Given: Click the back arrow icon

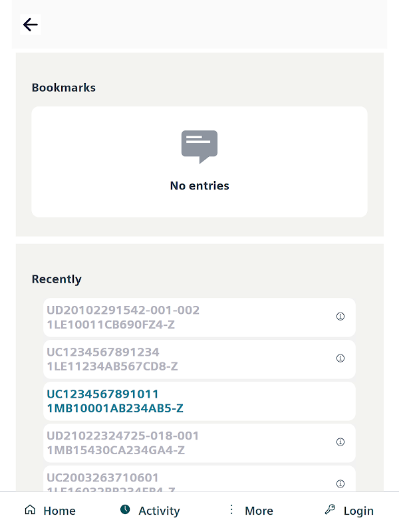Looking at the screenshot, I should 31,25.
